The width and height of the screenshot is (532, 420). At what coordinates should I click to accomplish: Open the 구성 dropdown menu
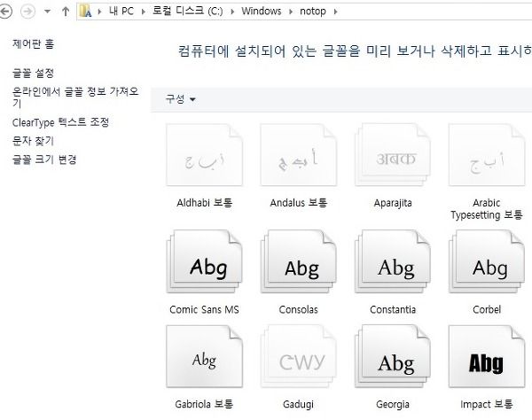180,99
